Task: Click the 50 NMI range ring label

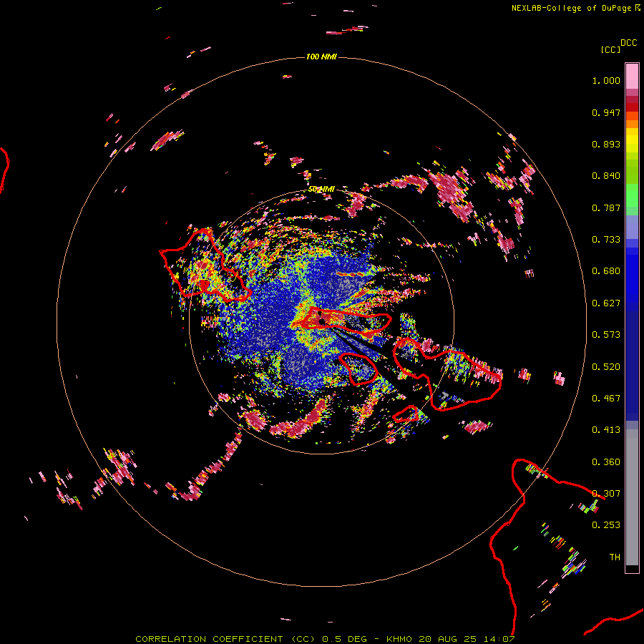Action: pyautogui.click(x=321, y=189)
